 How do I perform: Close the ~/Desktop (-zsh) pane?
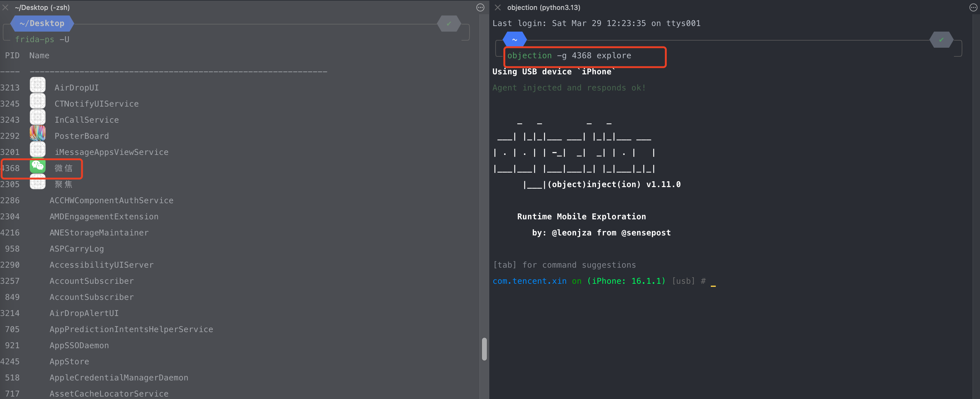click(x=5, y=7)
